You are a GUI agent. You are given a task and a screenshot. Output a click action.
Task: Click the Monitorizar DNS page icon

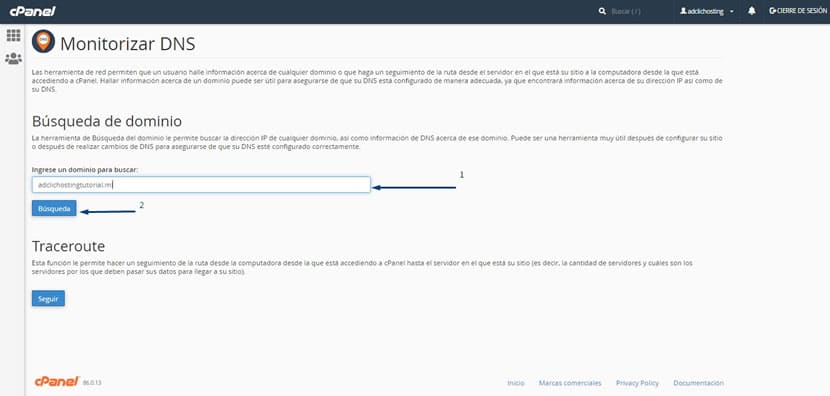pos(43,41)
